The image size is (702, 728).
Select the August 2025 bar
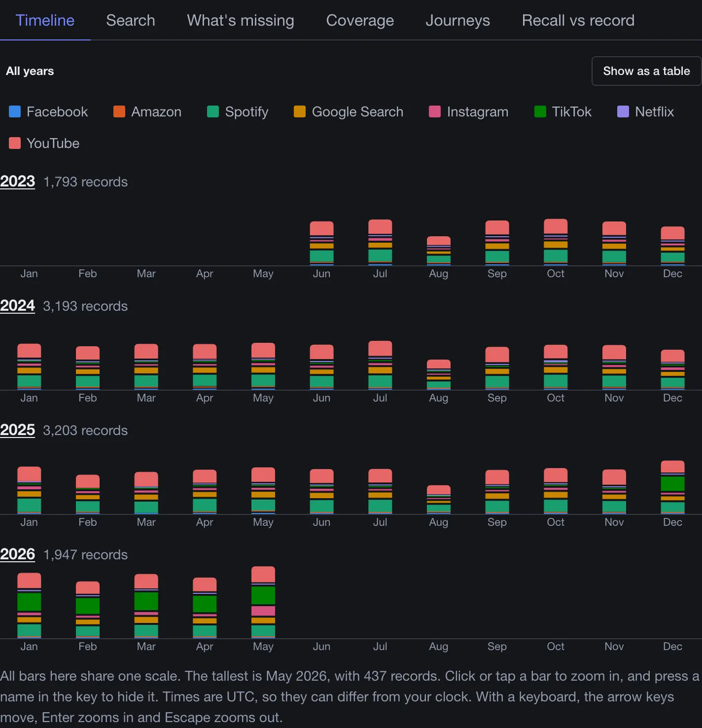coord(439,500)
